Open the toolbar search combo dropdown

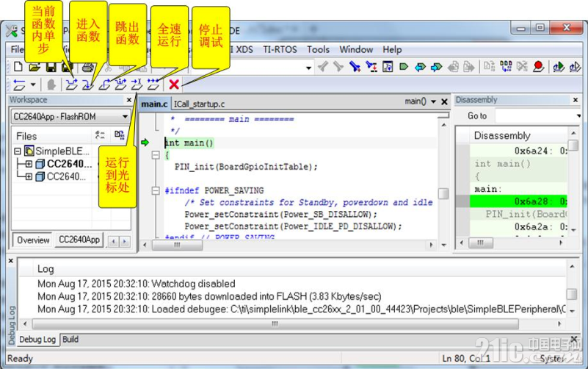tap(308, 68)
